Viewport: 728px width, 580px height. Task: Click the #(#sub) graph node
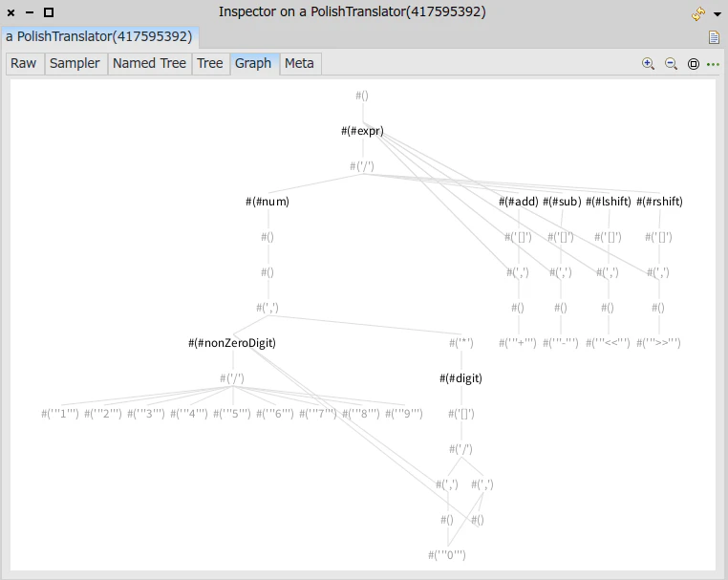[x=562, y=202]
